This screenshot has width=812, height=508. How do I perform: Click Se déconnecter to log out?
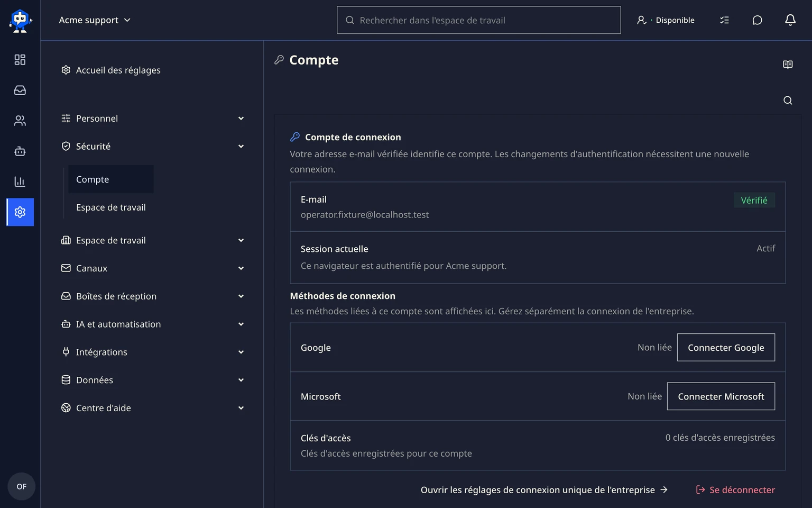[735, 490]
